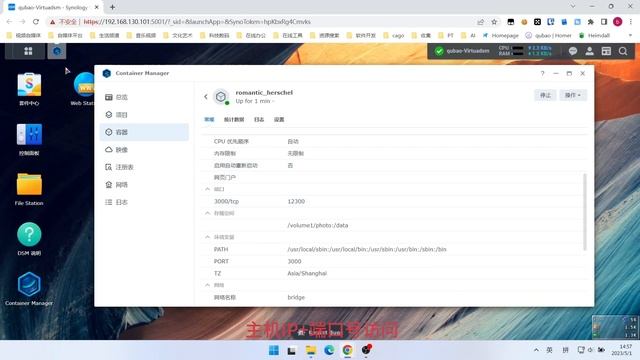Show hidden Windows tray icons chevron
This screenshot has height=360, width=640.
536,350
